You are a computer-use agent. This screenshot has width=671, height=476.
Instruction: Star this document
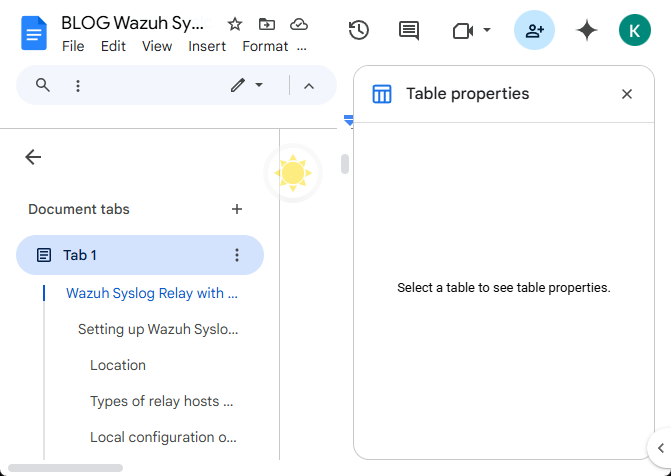pos(235,24)
